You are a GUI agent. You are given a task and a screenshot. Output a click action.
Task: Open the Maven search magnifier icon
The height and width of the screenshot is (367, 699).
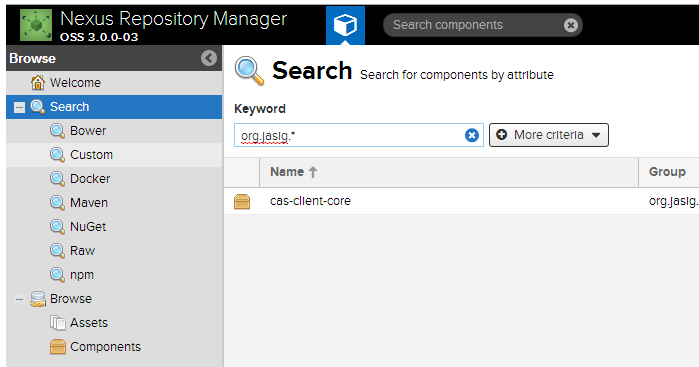point(57,203)
